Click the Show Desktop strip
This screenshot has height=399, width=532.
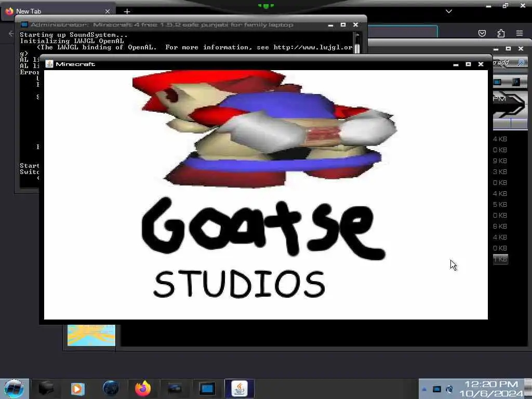tap(528, 389)
